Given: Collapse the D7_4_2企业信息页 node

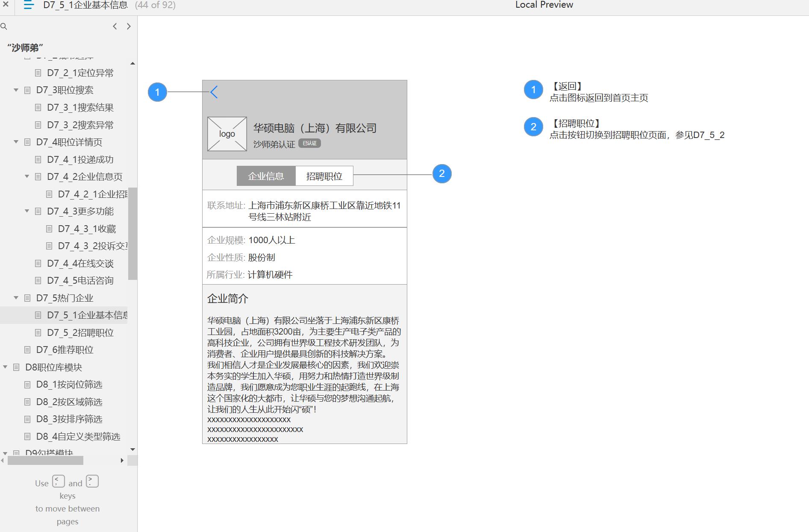Looking at the screenshot, I should click(x=27, y=176).
